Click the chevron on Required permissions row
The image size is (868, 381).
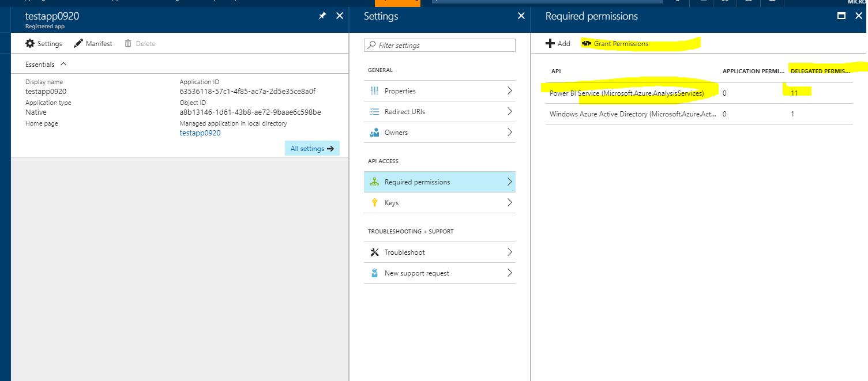[x=509, y=182]
